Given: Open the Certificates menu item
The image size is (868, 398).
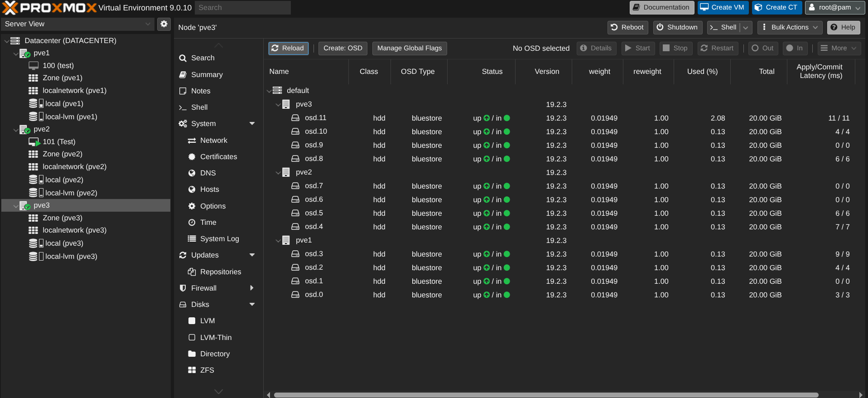Looking at the screenshot, I should tap(218, 157).
